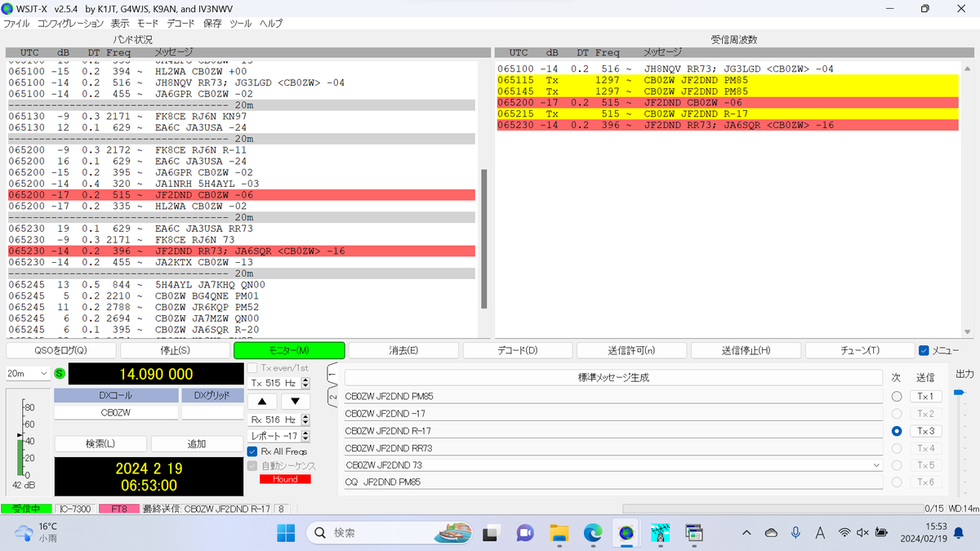Open the notification bell in the taskbar

[960, 533]
